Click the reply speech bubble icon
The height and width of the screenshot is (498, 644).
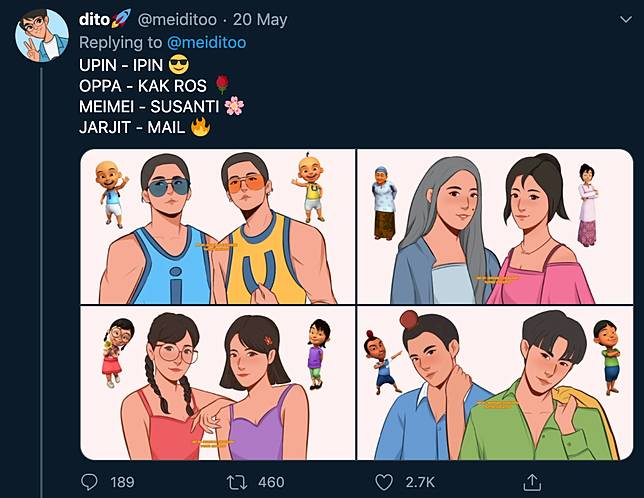90,482
